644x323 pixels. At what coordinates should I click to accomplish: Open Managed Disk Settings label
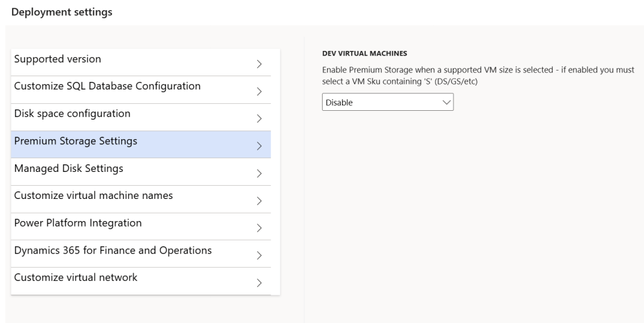click(69, 168)
